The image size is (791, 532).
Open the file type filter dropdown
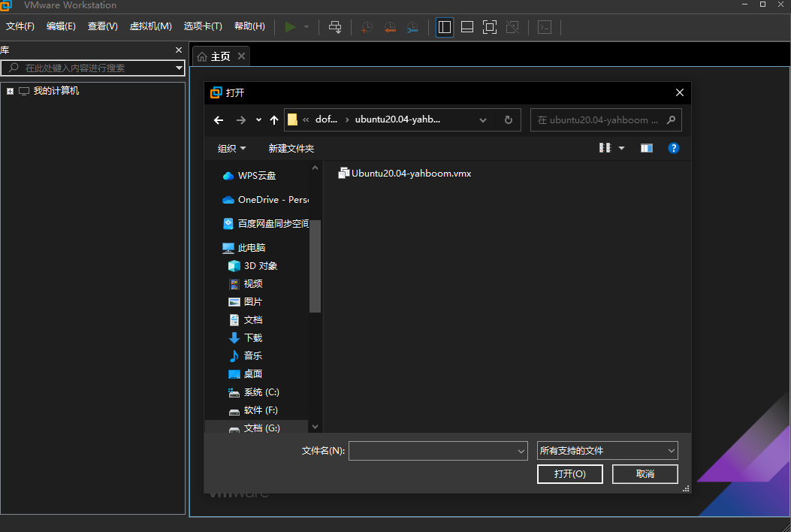coord(608,451)
